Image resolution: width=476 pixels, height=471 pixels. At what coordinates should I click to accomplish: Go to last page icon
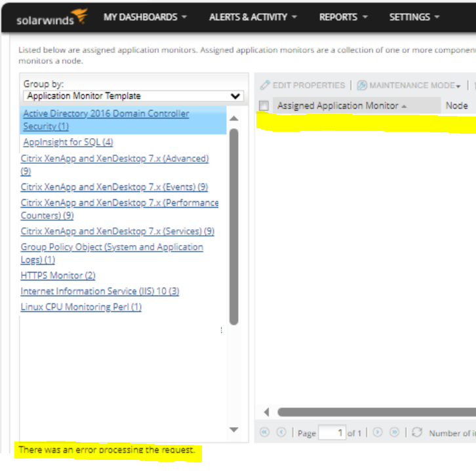pos(394,432)
